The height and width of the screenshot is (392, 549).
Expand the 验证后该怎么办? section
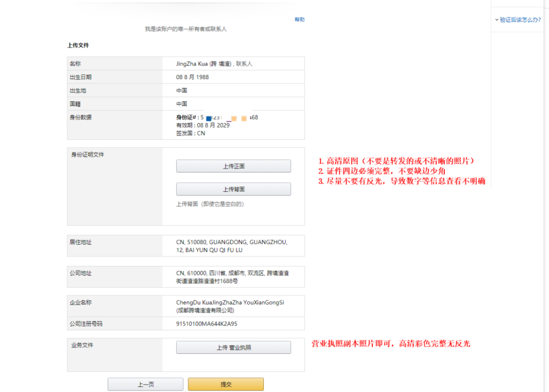(x=518, y=19)
